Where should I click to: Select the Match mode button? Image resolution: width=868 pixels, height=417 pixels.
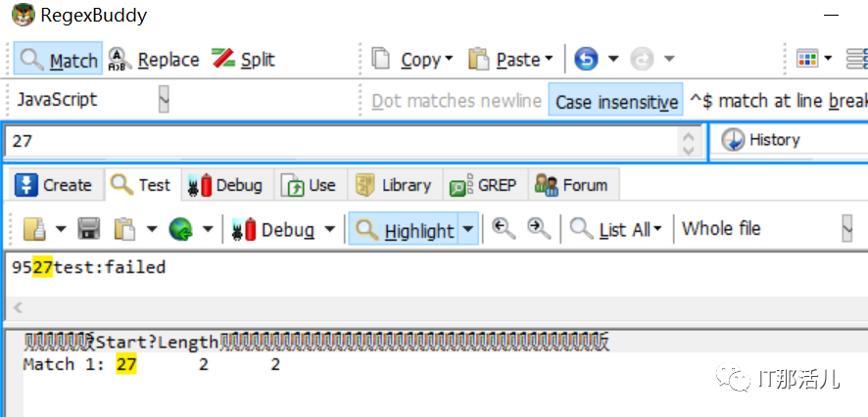point(58,59)
